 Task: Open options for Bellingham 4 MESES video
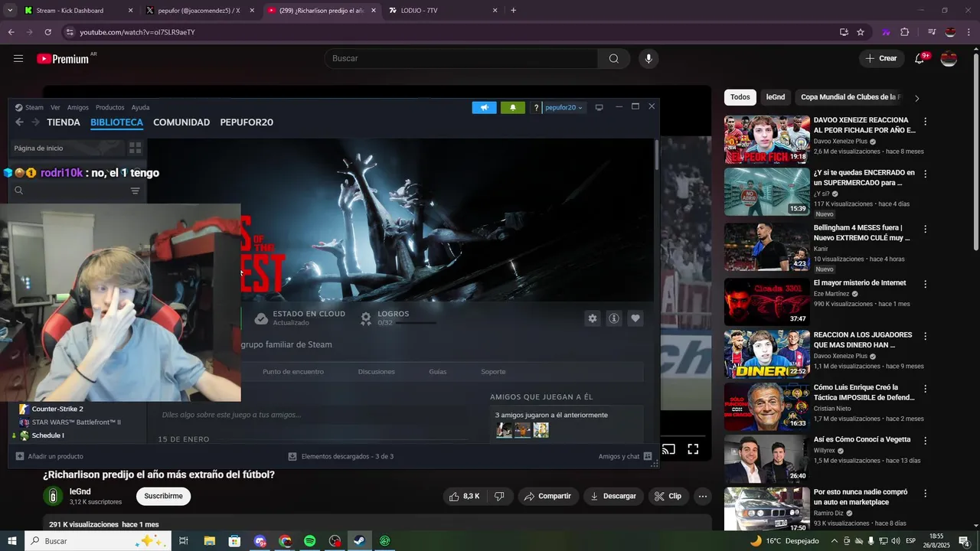coord(925,229)
